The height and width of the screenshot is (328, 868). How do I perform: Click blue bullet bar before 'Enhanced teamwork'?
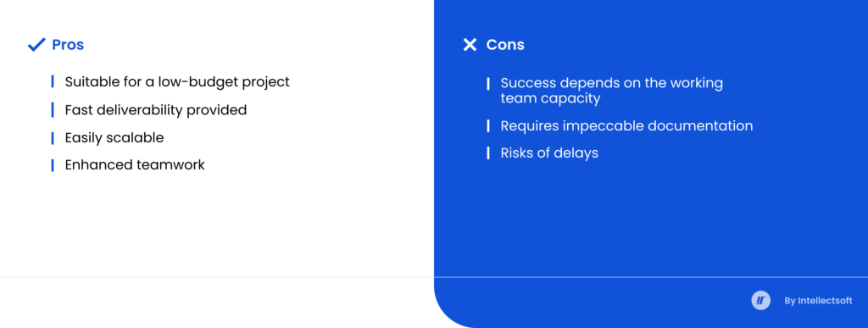[53, 164]
